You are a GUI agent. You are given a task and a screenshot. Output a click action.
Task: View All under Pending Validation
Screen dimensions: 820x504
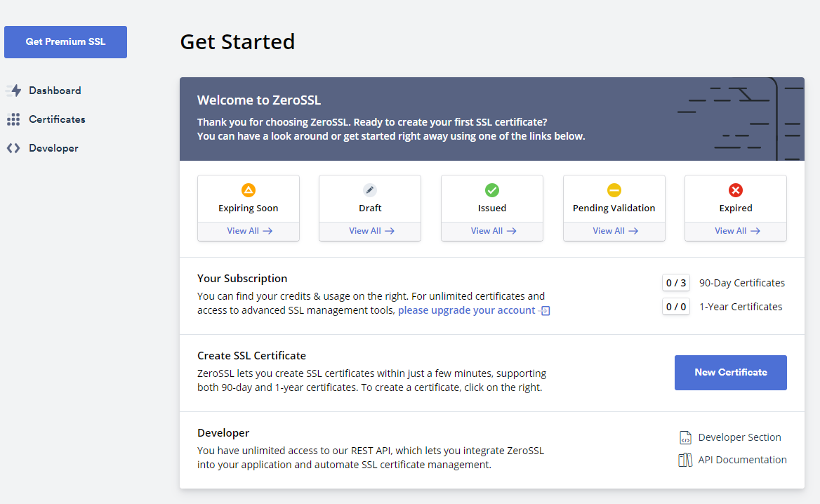click(614, 231)
